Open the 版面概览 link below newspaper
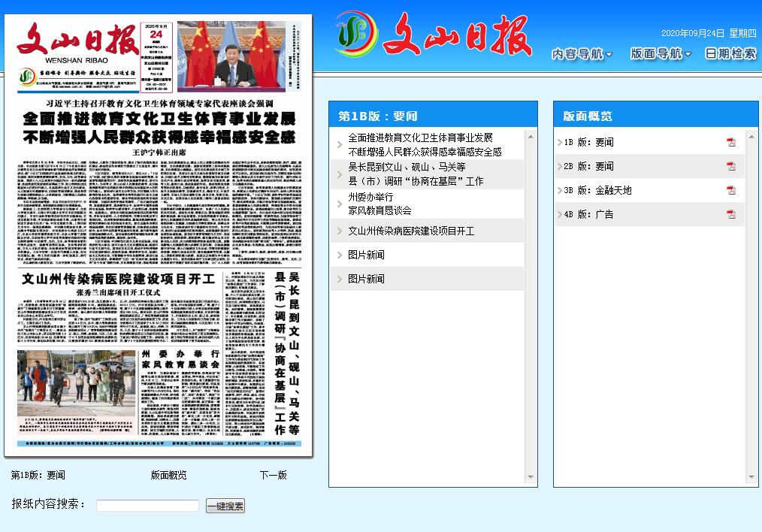The width and height of the screenshot is (762, 532). click(x=169, y=475)
